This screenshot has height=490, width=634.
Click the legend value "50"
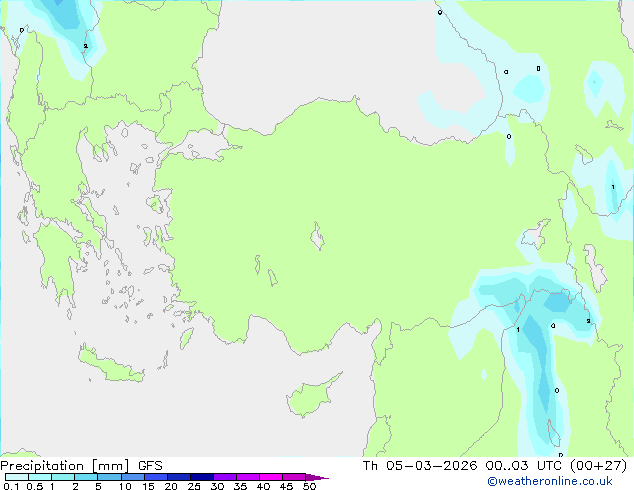[x=309, y=486]
